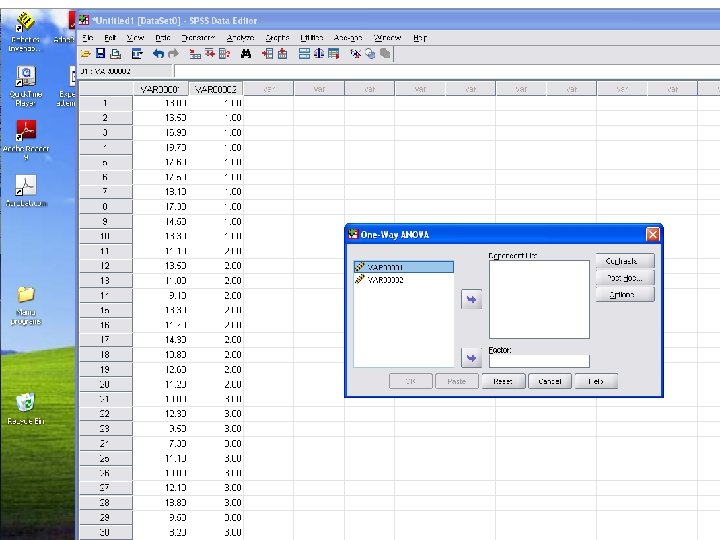Click the blue Undo arrow
Viewport: 720px width, 540px height.
(158, 54)
